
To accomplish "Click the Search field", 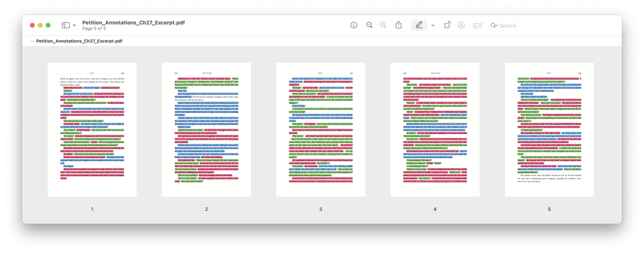I will coord(553,25).
